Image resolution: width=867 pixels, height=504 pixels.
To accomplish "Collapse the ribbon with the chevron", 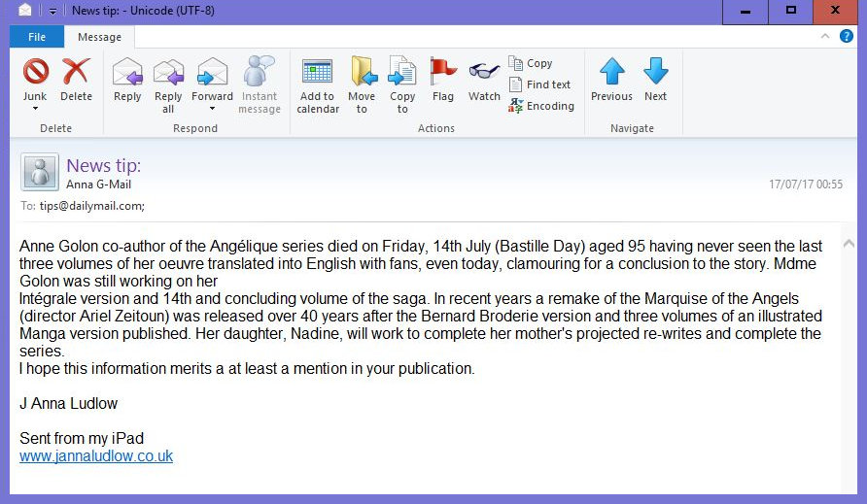I will pyautogui.click(x=826, y=37).
